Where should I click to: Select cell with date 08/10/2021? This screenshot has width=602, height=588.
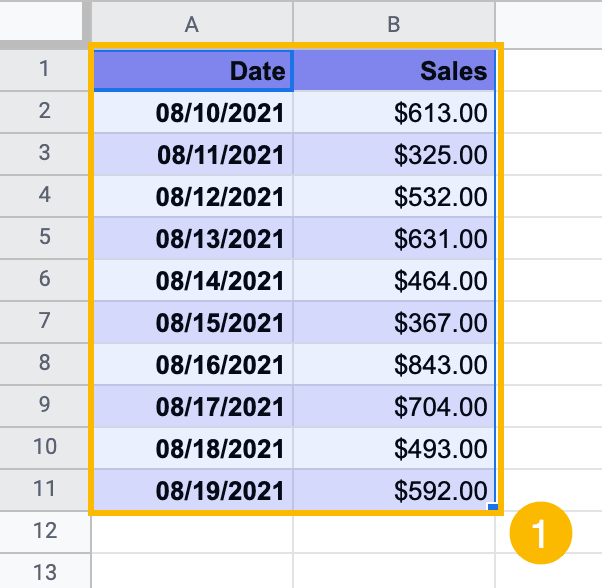194,112
